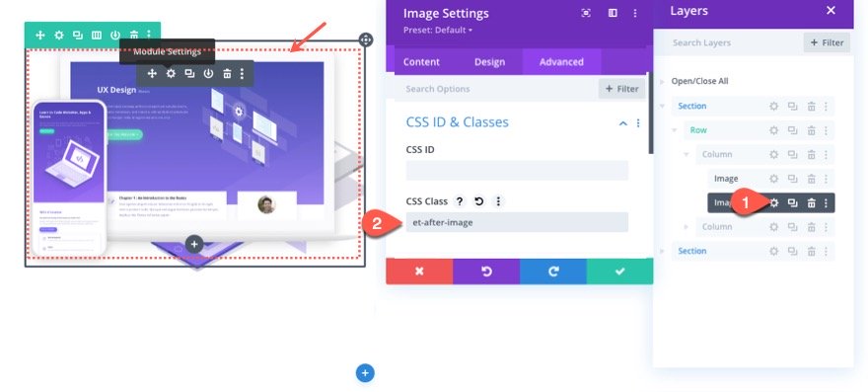Image resolution: width=868 pixels, height=392 pixels.
Task: Save changes with the green check button
Action: pos(620,272)
